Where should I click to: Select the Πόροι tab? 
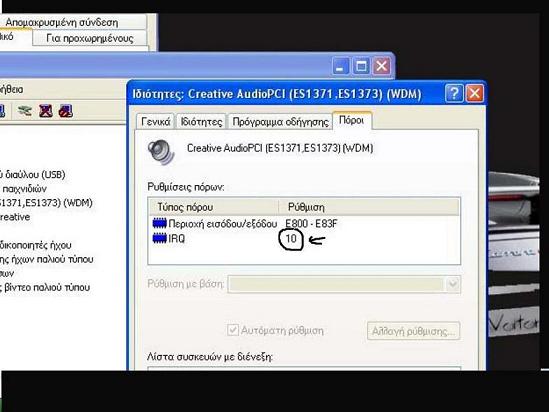[352, 120]
